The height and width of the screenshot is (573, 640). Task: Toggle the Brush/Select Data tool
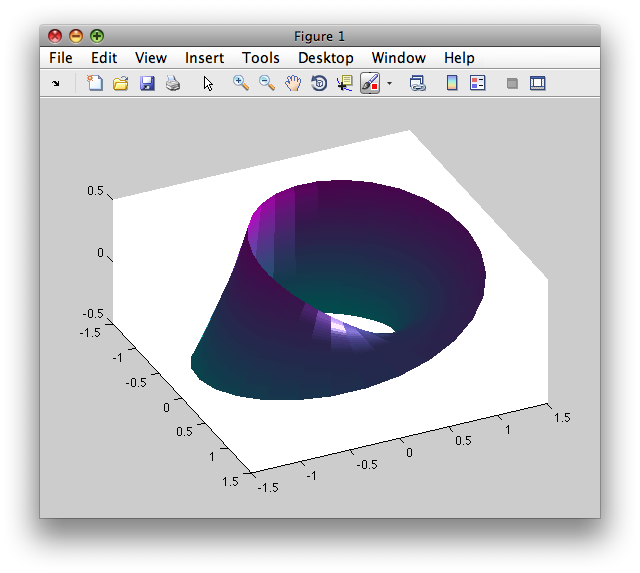(370, 83)
